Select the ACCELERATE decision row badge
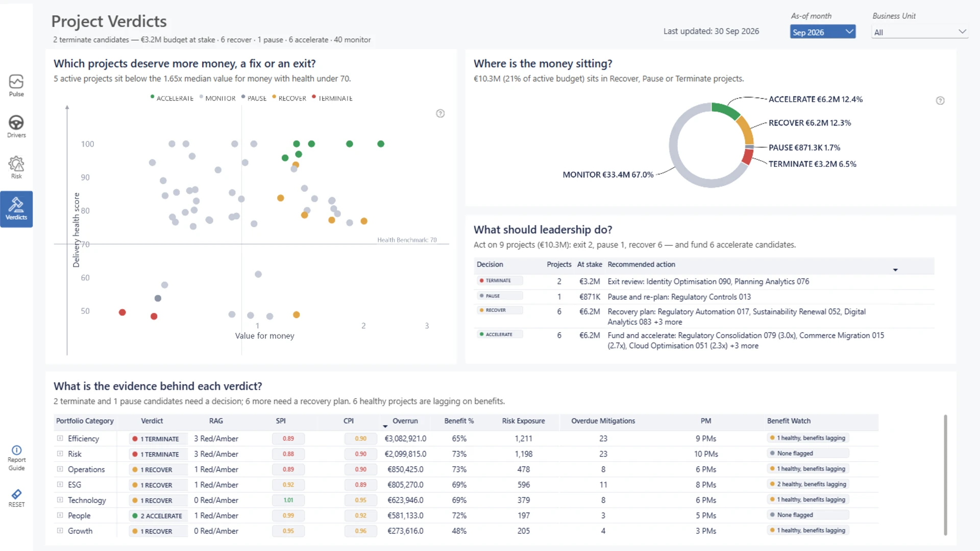The image size is (980, 551). pyautogui.click(x=500, y=335)
